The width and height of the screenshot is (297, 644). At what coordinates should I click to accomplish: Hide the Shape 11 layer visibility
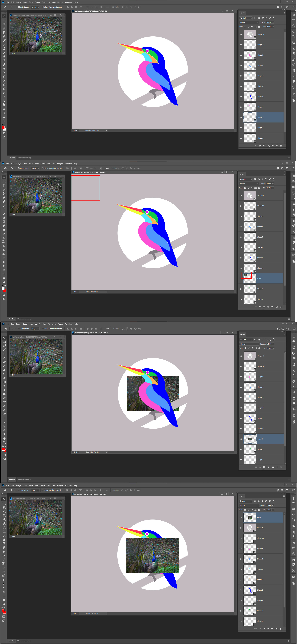pyautogui.click(x=241, y=34)
